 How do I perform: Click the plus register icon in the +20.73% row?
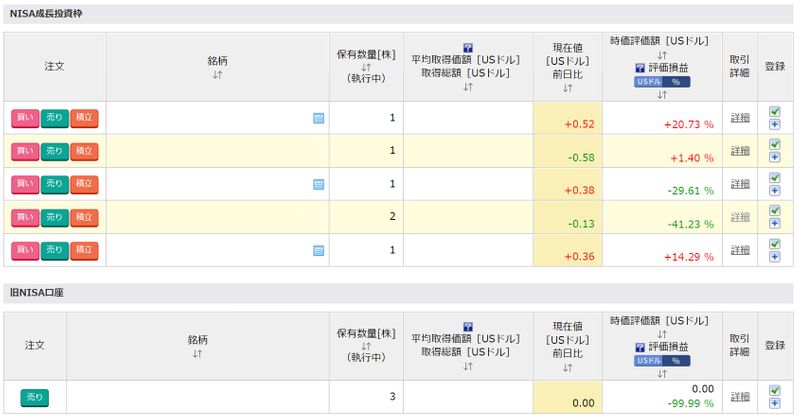(774, 124)
